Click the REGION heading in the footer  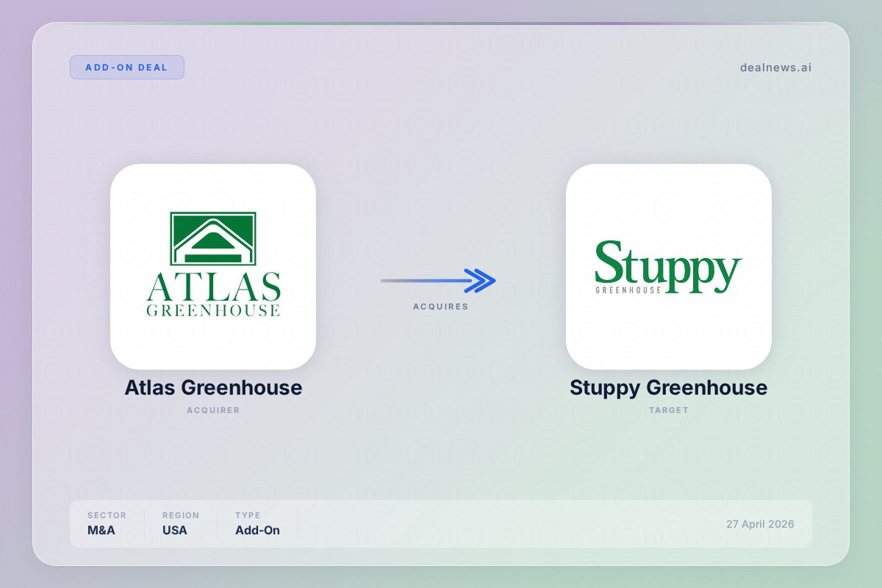[181, 515]
